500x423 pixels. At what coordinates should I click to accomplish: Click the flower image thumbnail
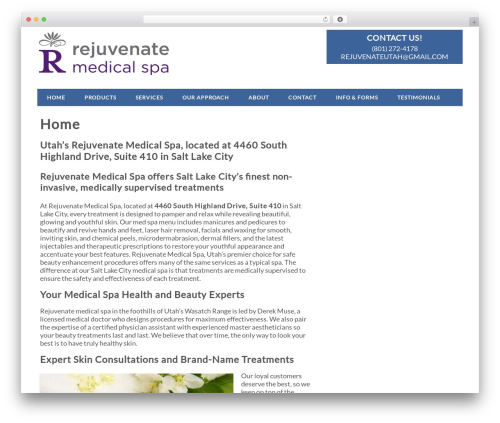(x=136, y=383)
